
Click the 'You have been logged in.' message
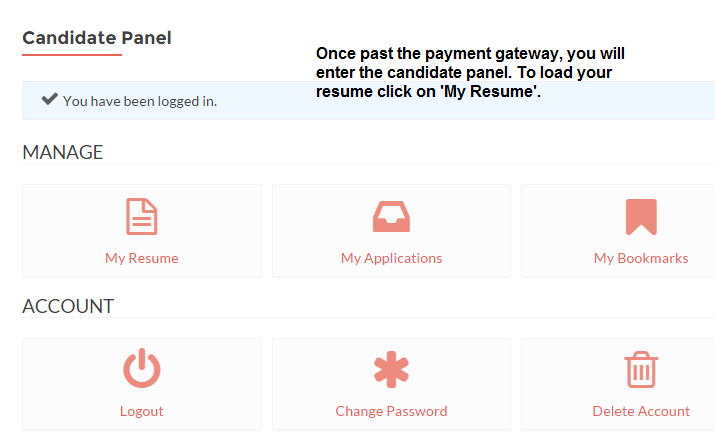point(140,101)
